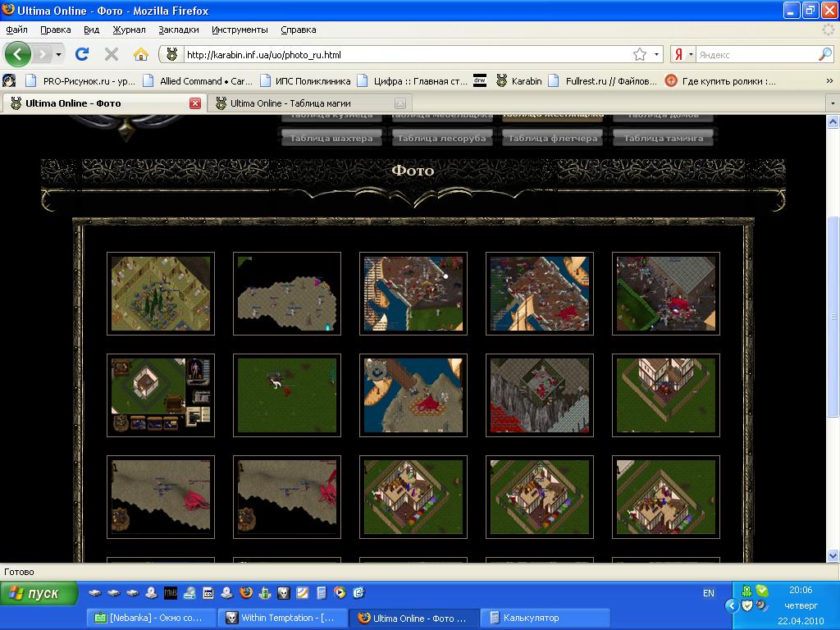
Task: Switch to the Калькулятор taskbar window
Action: point(546,618)
